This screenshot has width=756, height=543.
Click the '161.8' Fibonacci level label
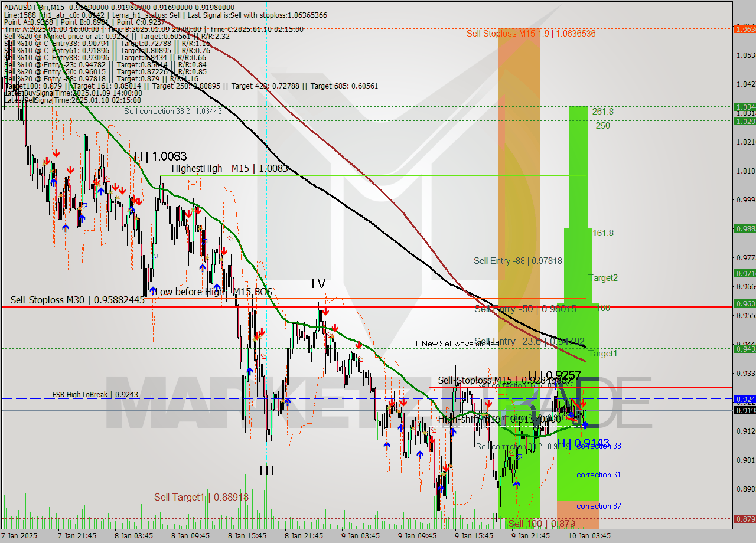(603, 233)
